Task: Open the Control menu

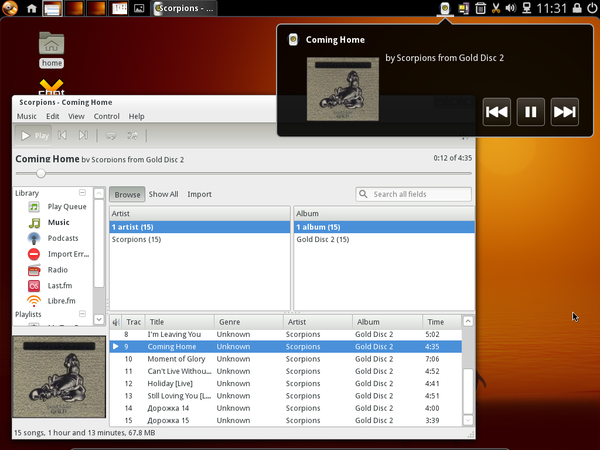Action: (107, 116)
